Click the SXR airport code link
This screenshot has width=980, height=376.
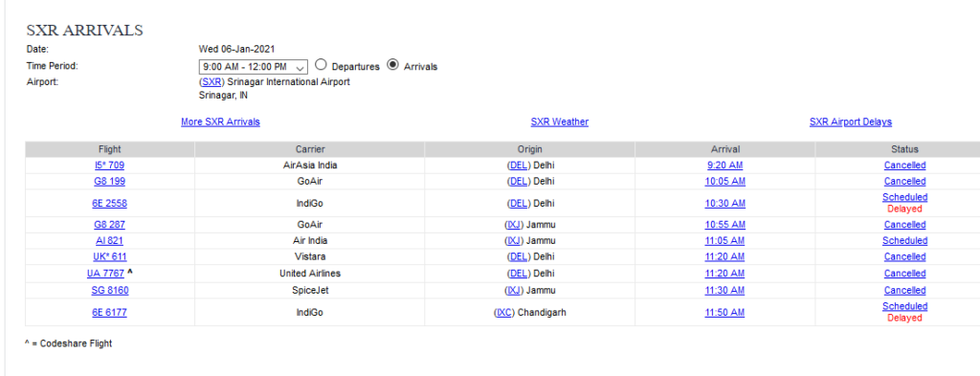pos(212,82)
